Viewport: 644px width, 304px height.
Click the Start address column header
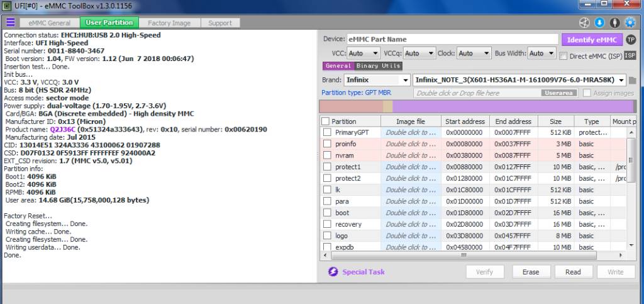pos(465,121)
